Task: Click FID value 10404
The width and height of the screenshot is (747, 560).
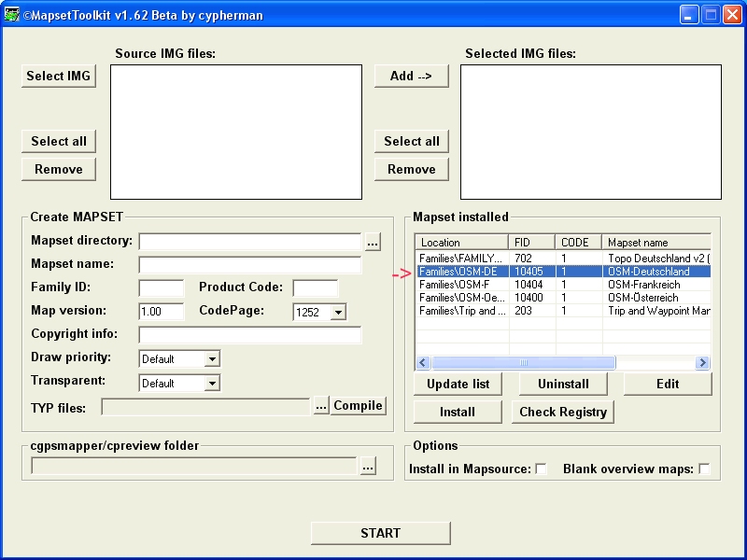Action: pos(529,285)
